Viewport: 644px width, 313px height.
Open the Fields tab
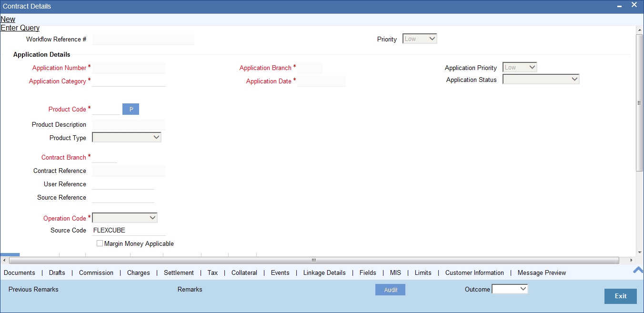click(368, 273)
